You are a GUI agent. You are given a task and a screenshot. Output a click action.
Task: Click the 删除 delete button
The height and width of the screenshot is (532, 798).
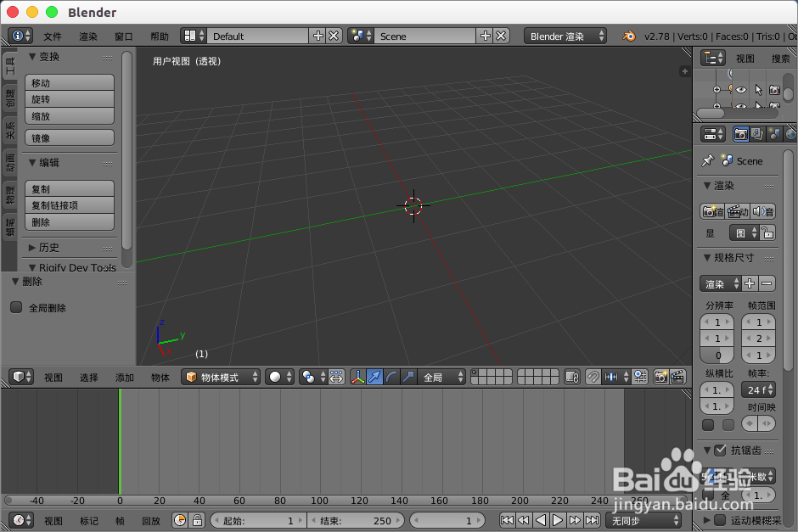click(x=69, y=222)
